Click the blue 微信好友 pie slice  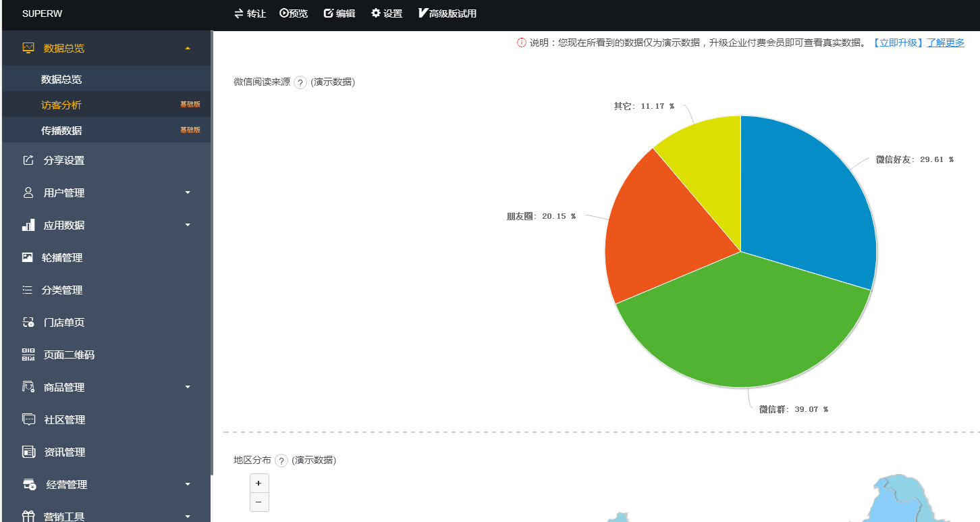[810, 203]
